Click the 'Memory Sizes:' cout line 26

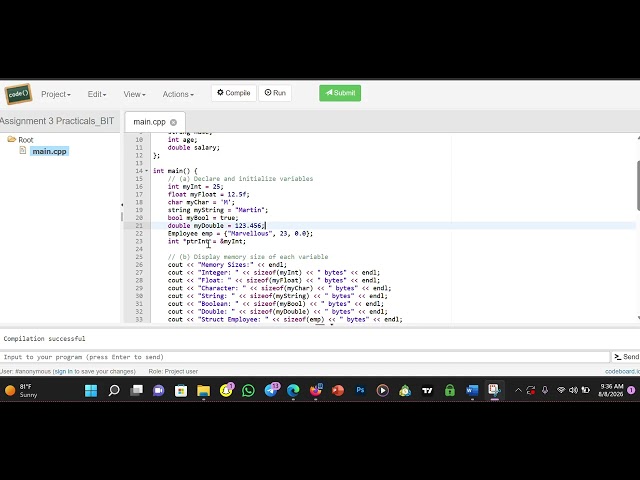click(x=227, y=265)
